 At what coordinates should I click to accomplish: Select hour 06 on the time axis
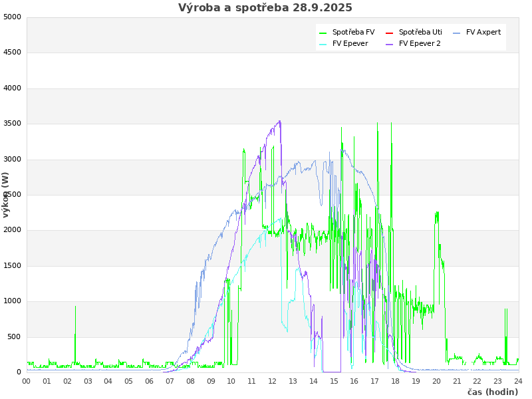click(x=150, y=381)
